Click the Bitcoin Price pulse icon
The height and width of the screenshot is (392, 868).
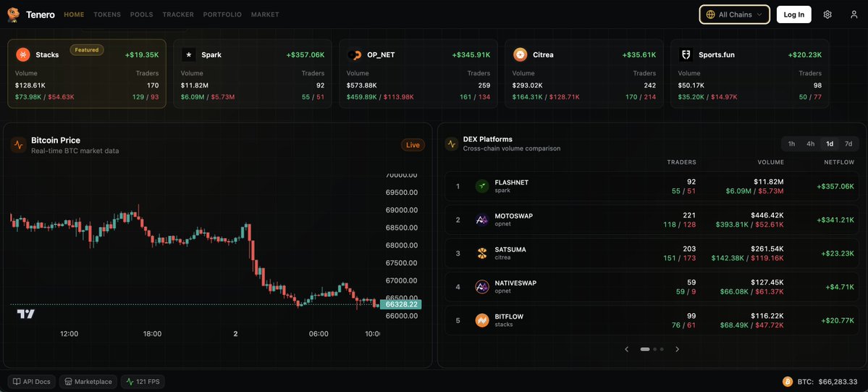click(x=18, y=145)
